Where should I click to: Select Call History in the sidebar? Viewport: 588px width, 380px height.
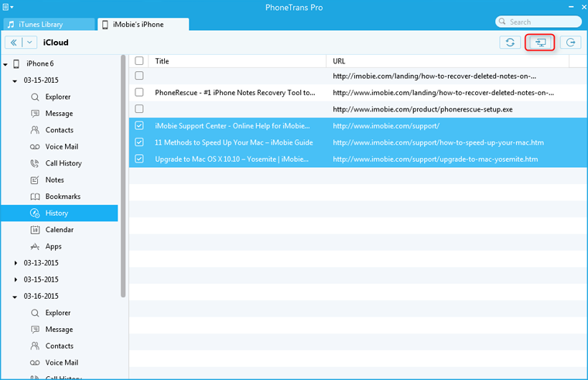63,163
